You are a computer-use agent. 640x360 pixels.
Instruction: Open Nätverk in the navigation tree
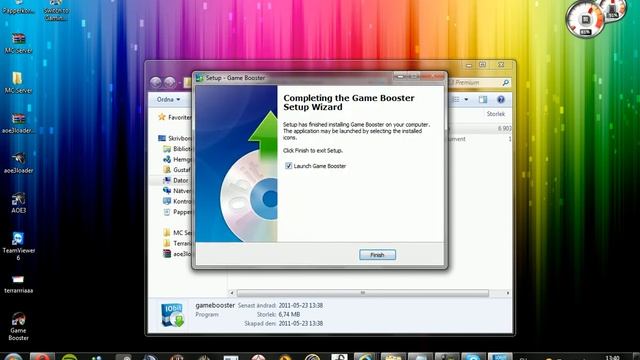[x=177, y=191]
